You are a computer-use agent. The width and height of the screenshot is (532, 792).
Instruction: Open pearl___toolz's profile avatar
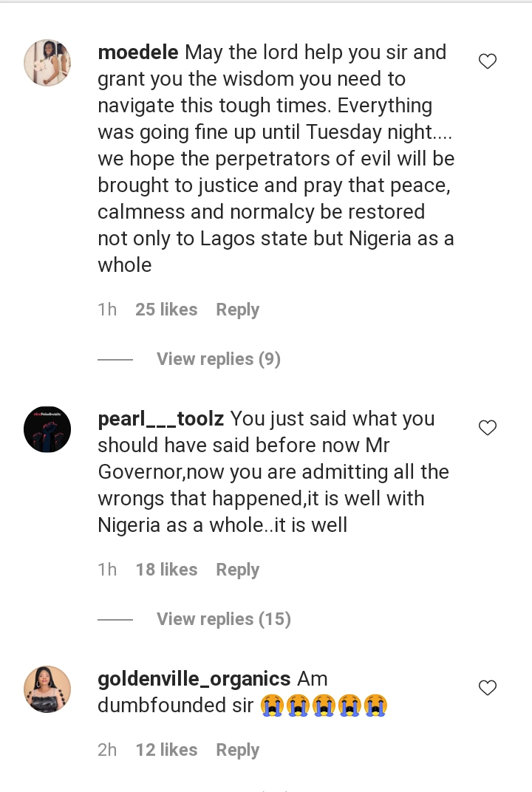47,429
